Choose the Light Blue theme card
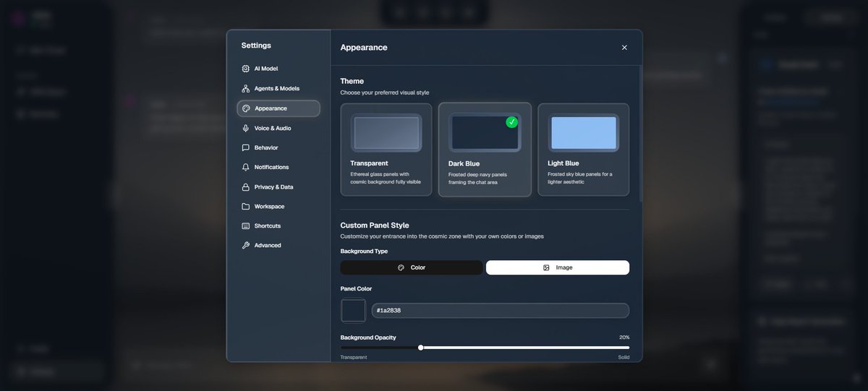Image resolution: width=868 pixels, height=391 pixels. (x=583, y=150)
